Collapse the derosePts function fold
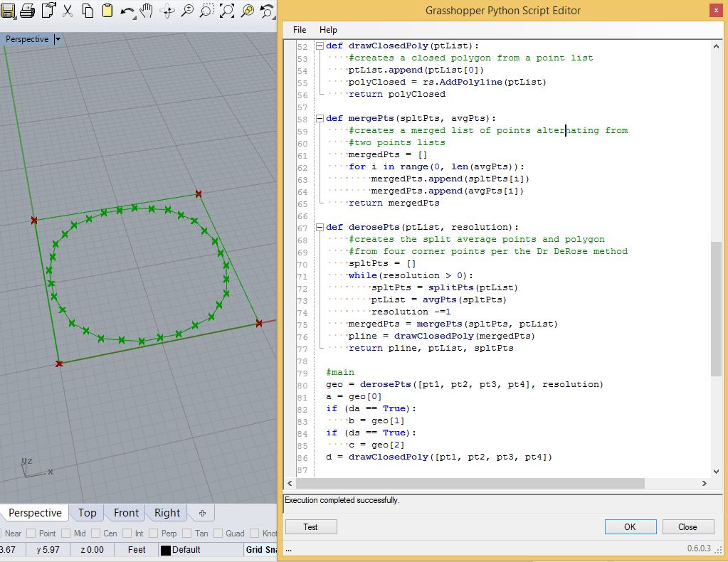Screen dimensions: 728x562 [320, 227]
